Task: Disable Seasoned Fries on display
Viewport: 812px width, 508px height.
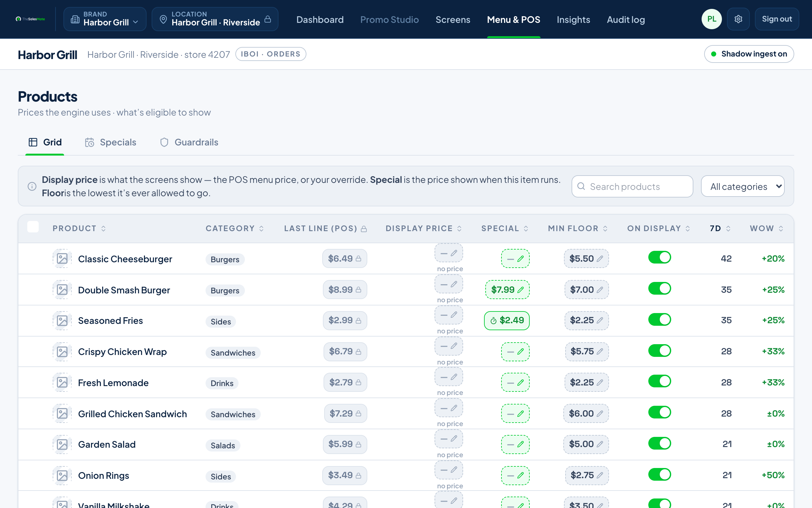Action: [659, 319]
